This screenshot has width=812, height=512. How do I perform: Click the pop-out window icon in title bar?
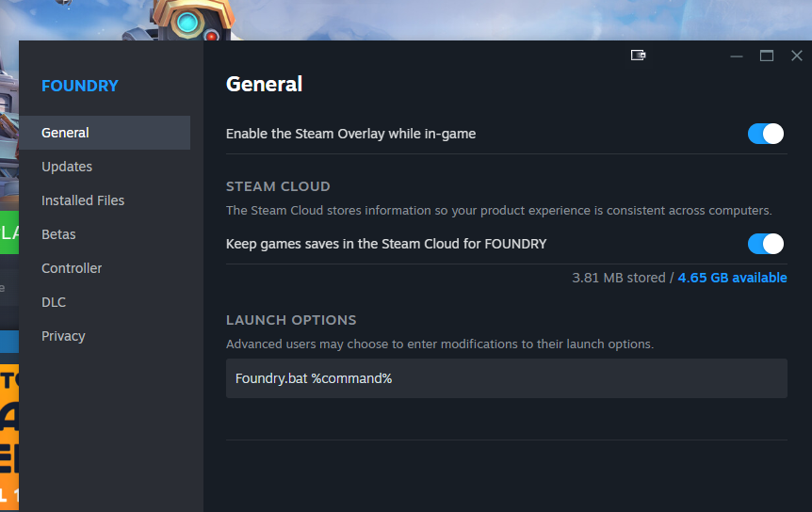639,56
